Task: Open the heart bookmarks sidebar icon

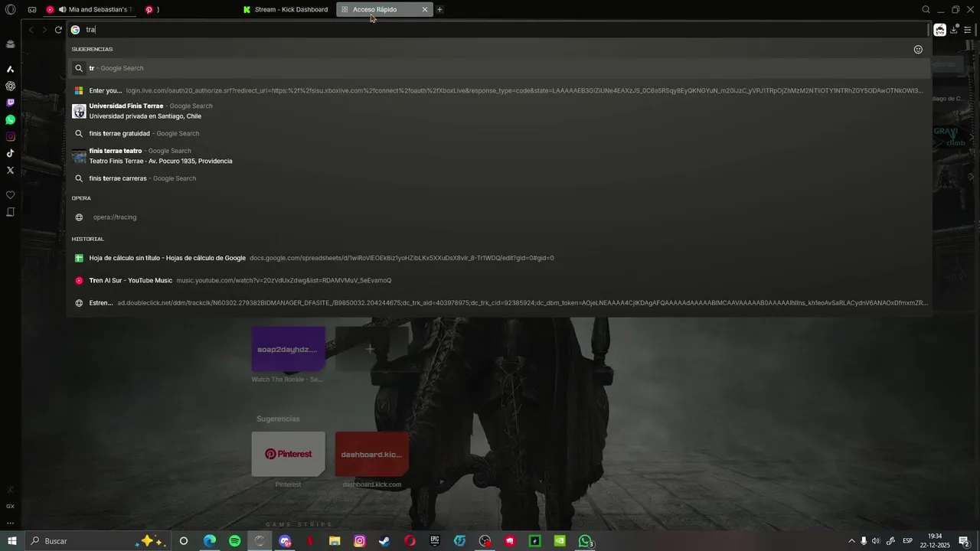Action: pyautogui.click(x=11, y=195)
